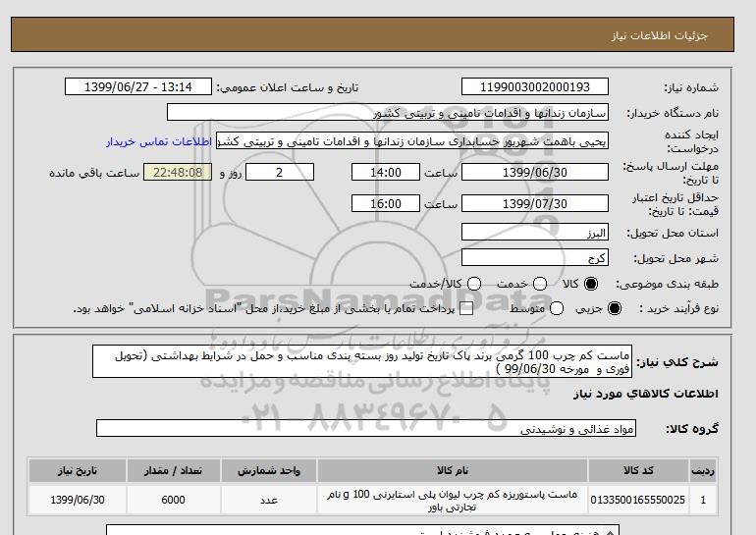Screen dimensions: 756x535
Task: Click the buyer organization name field
Action: click(388, 113)
